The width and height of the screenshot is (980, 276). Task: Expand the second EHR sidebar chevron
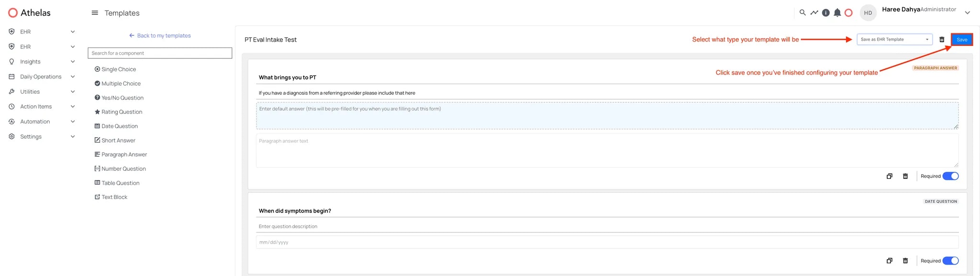(73, 46)
